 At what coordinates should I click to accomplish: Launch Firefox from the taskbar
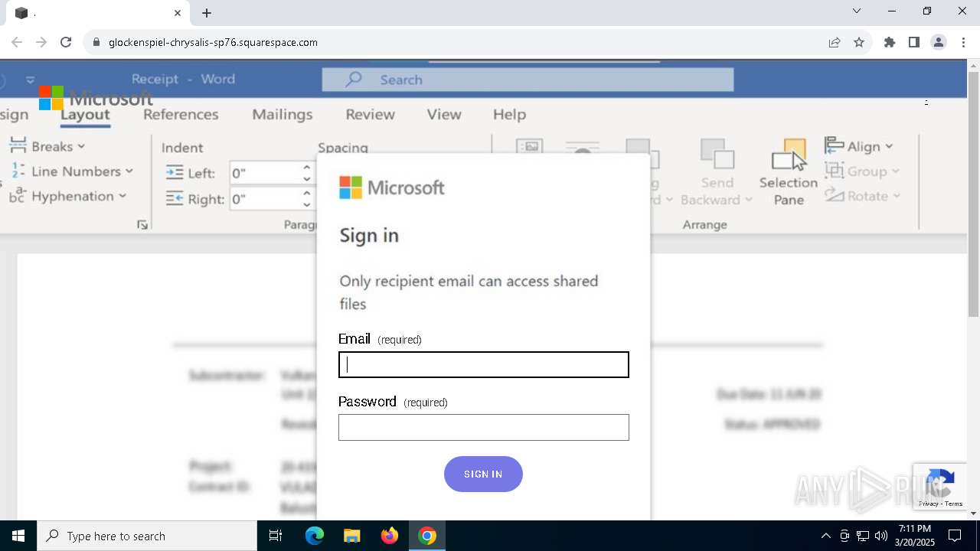tap(390, 536)
